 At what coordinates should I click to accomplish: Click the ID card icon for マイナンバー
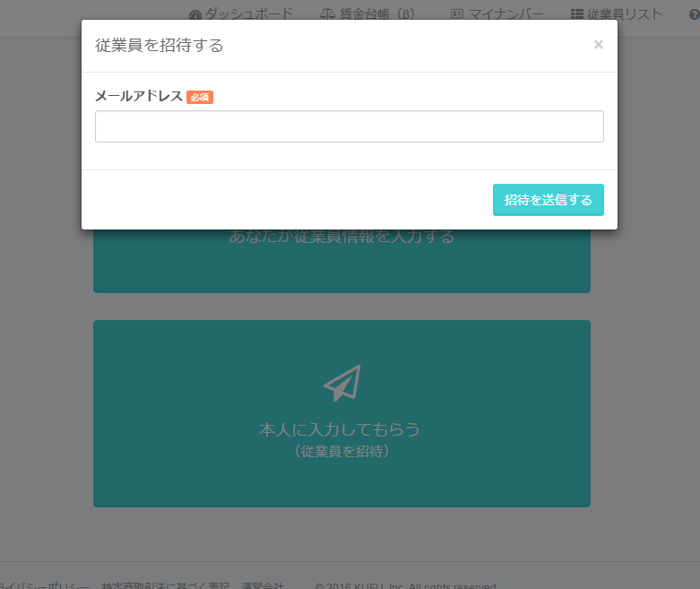click(457, 13)
